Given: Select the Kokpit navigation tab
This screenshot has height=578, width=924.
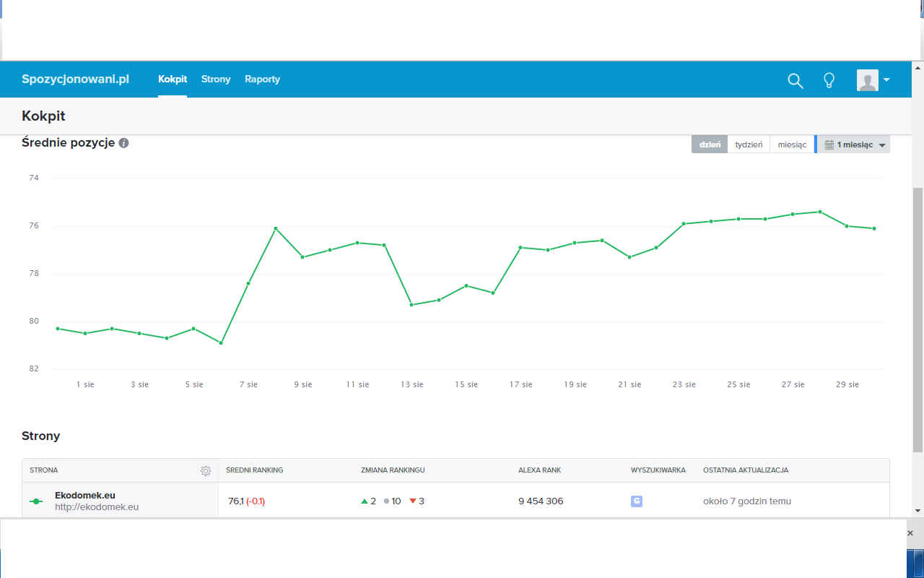Looking at the screenshot, I should (x=173, y=79).
